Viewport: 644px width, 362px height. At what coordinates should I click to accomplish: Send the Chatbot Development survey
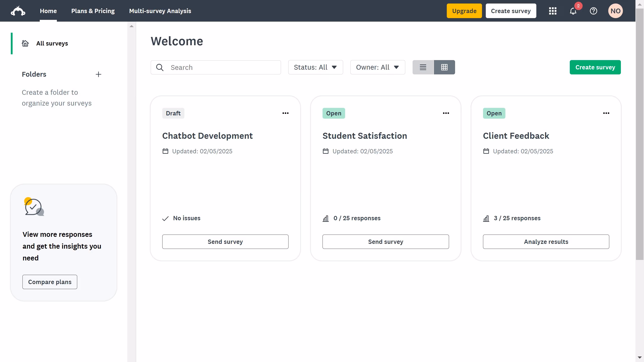click(225, 242)
